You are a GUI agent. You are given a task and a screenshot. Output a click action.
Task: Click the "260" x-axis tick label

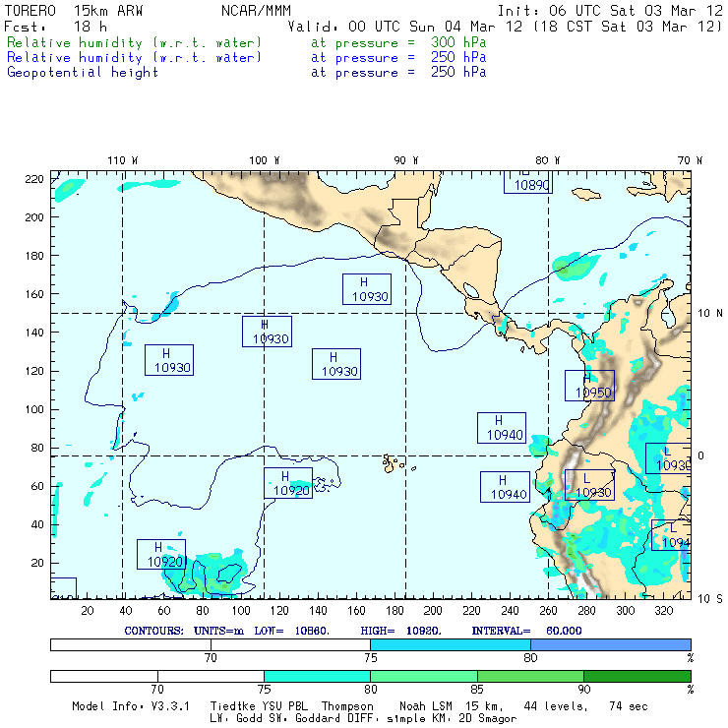(x=548, y=611)
